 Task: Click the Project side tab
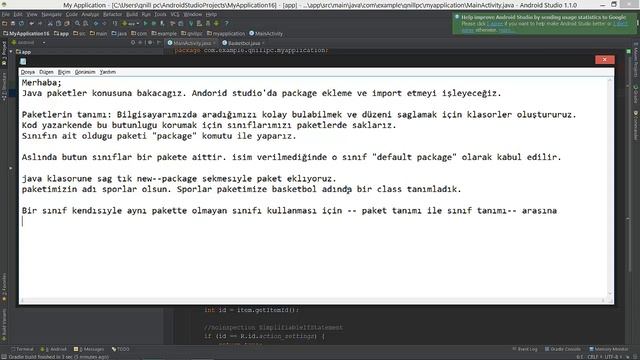[4, 53]
